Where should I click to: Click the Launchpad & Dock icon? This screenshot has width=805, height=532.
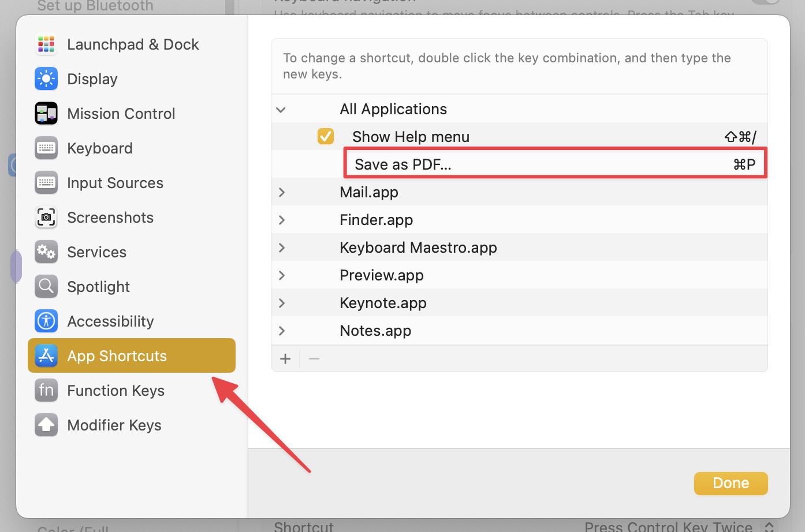[x=46, y=44]
